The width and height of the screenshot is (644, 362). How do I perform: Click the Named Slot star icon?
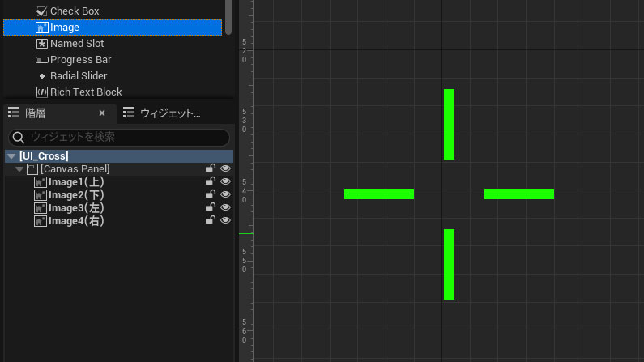[41, 44]
